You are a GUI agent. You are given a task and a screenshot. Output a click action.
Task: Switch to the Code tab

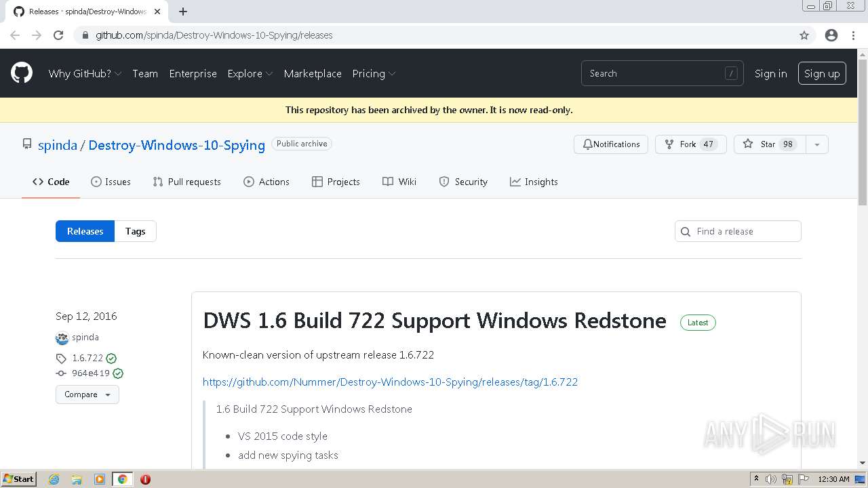tap(51, 182)
